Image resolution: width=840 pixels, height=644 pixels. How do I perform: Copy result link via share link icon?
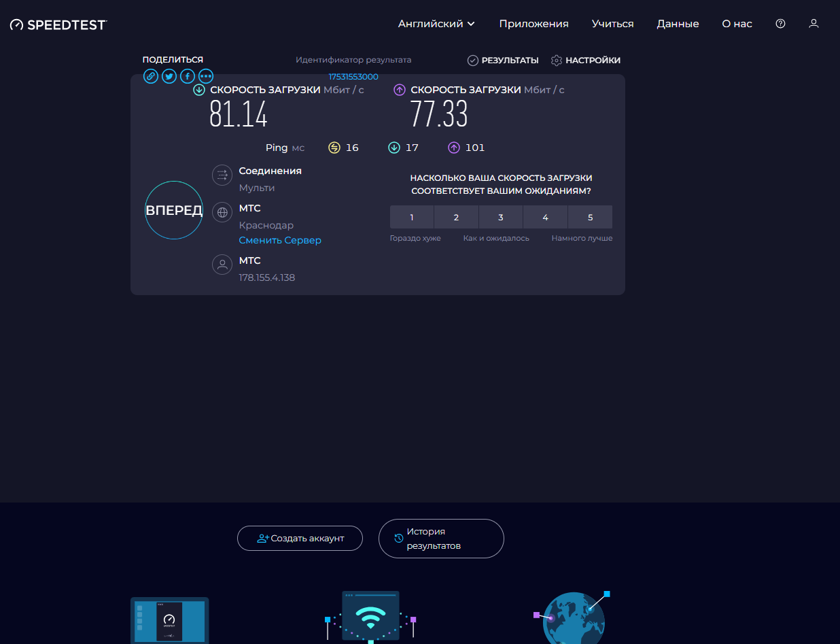pos(151,76)
